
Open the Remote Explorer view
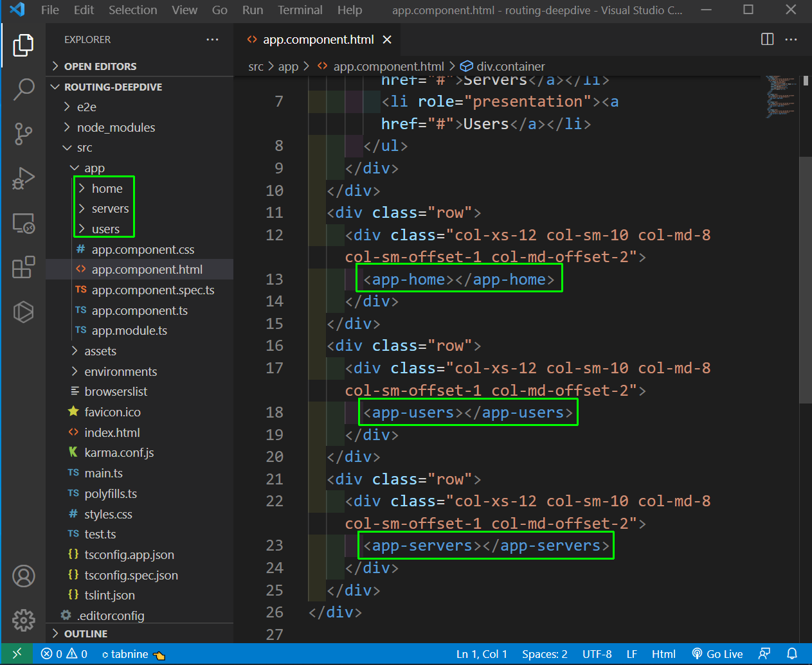coord(23,223)
